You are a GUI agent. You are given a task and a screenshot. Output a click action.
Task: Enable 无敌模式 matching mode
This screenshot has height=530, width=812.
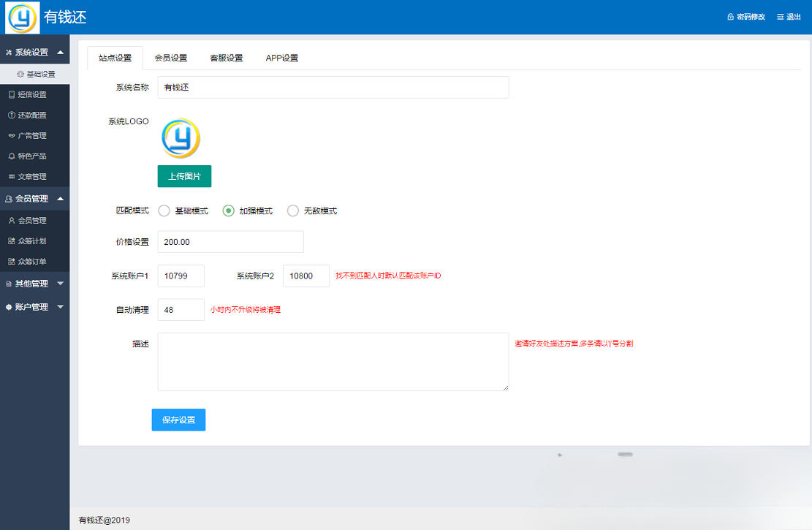click(292, 211)
